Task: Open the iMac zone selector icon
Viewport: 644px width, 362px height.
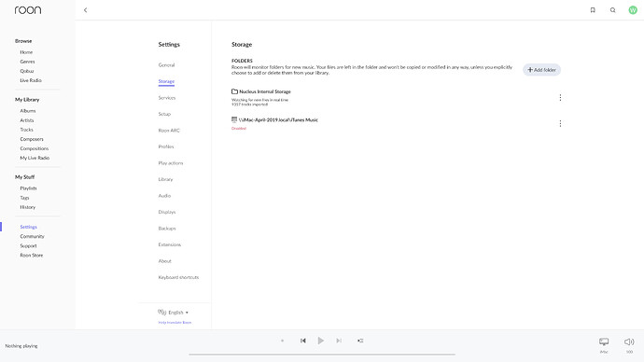Action: (x=604, y=341)
